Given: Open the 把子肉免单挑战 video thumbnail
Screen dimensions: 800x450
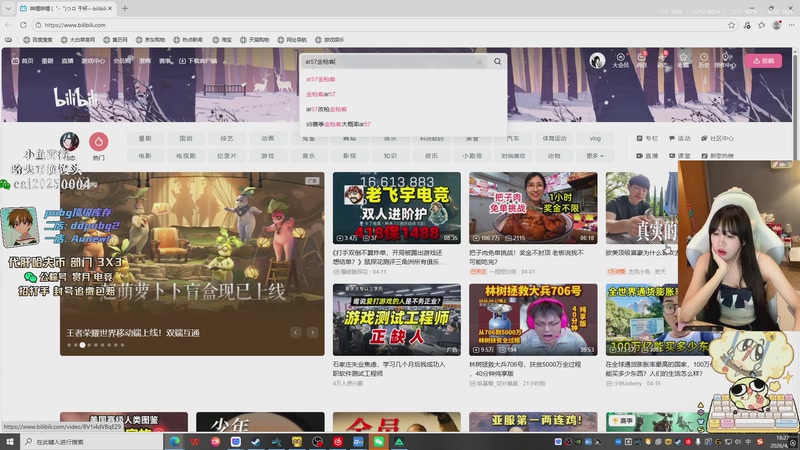Looking at the screenshot, I should point(533,208).
